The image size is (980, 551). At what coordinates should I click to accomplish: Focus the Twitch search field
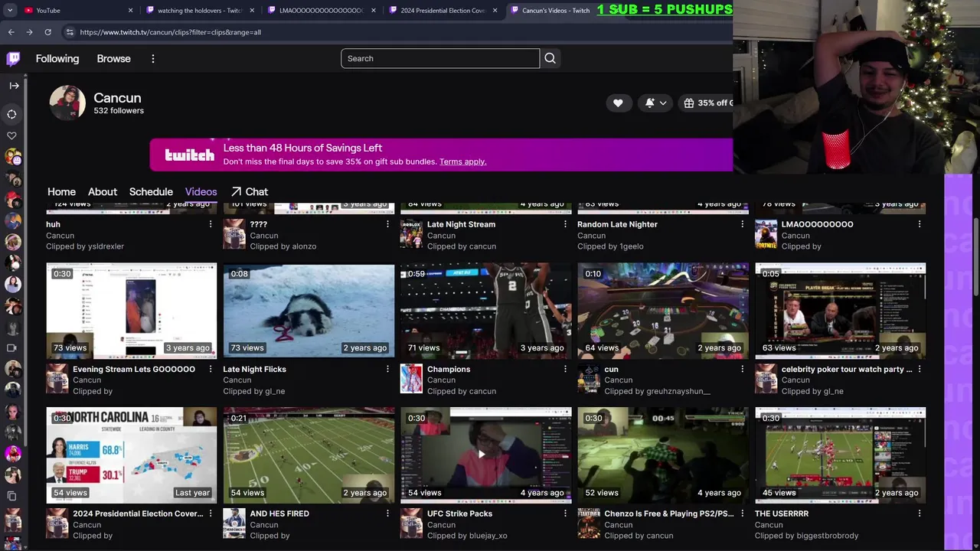pyautogui.click(x=440, y=58)
